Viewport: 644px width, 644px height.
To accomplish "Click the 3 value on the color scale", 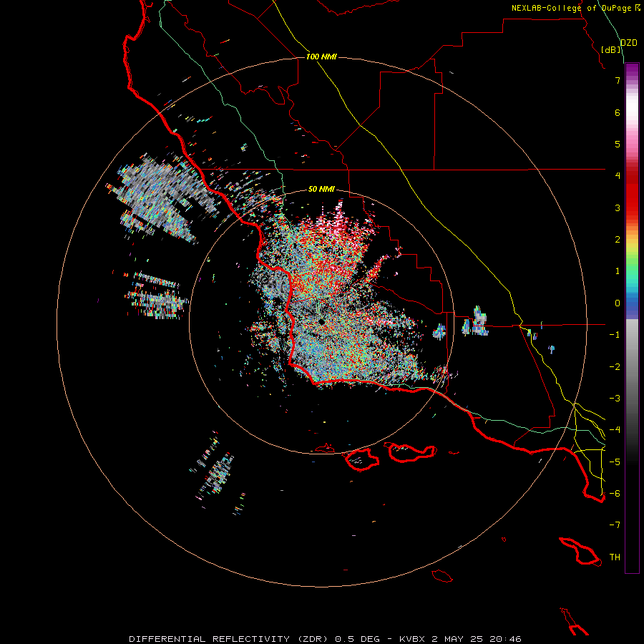I will (618, 208).
